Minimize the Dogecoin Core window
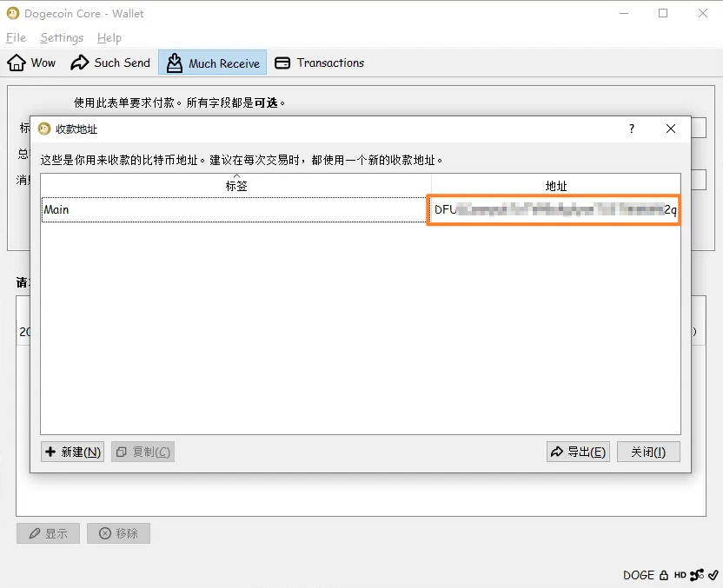The height and width of the screenshot is (588, 723). coord(624,13)
